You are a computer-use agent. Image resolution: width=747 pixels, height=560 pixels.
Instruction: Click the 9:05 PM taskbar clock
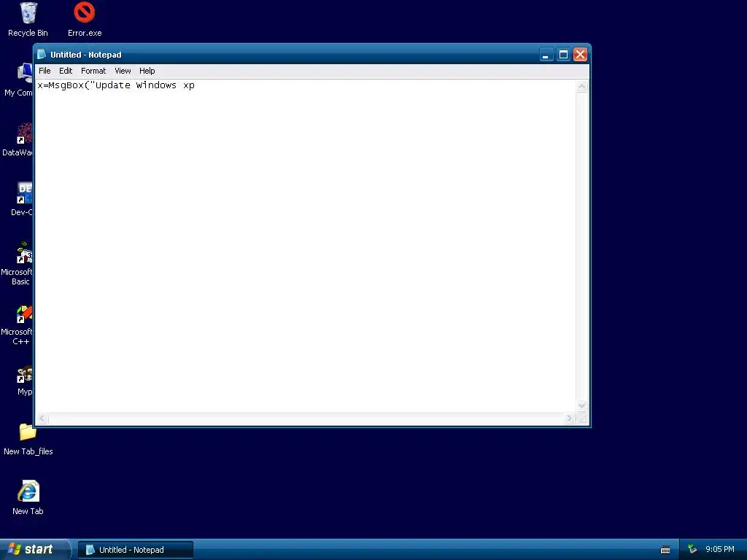click(719, 550)
